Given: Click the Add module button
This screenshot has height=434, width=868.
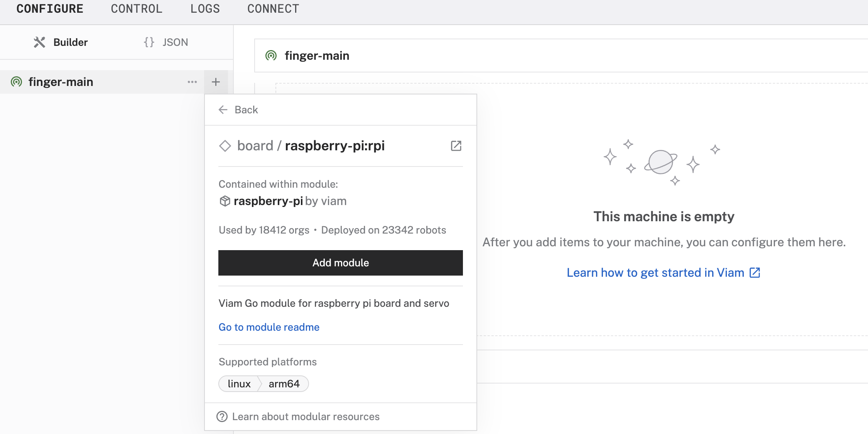Looking at the screenshot, I should click(x=341, y=263).
